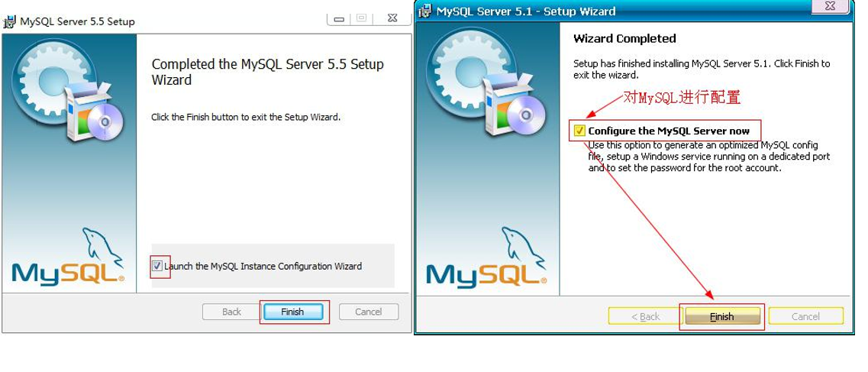Screen dimensions: 868x372
Task: Click Back in MySQL Server 5.5 Setup
Action: [231, 312]
